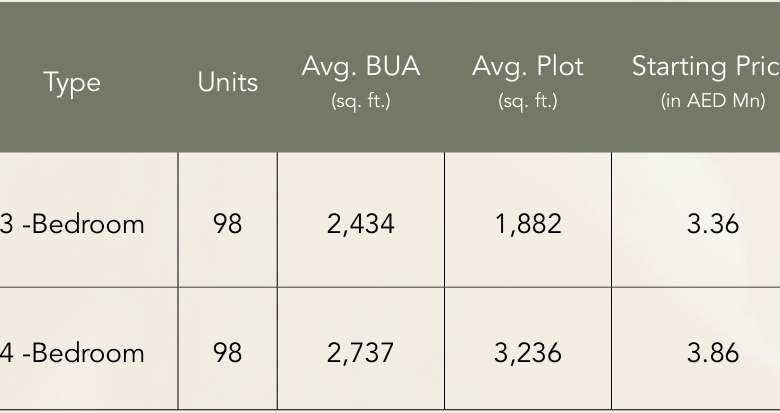
Task: Click the Type column header
Action: click(x=72, y=82)
